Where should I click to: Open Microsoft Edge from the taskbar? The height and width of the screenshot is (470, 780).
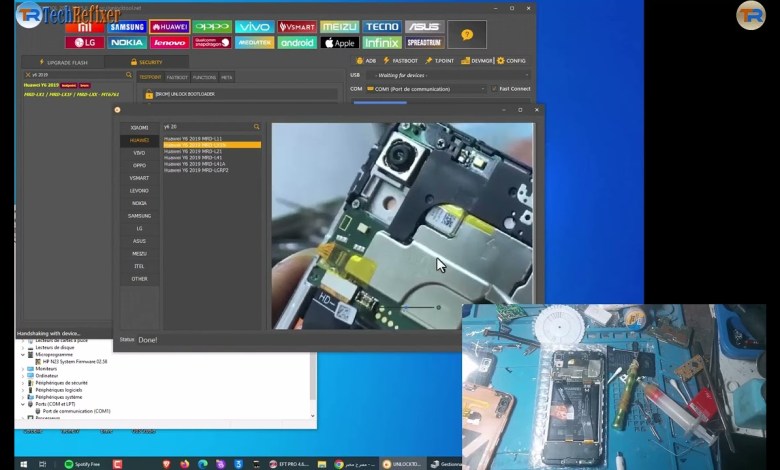pos(202,464)
